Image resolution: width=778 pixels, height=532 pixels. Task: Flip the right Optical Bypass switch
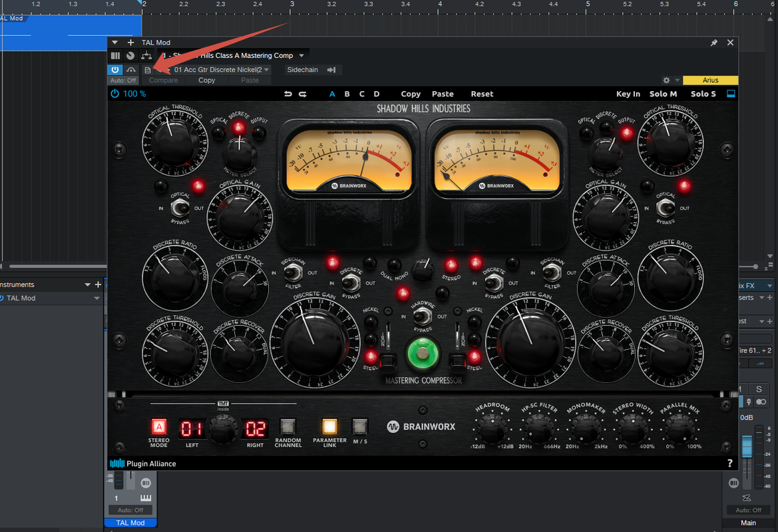[x=665, y=207]
